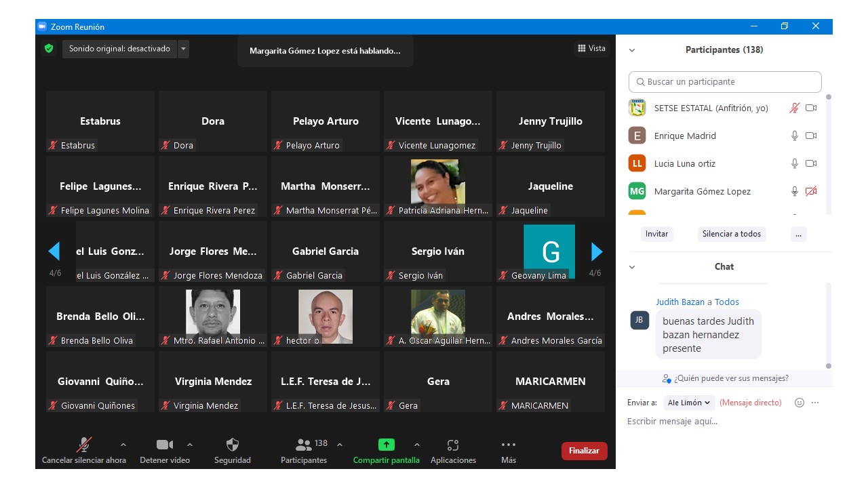Click the Compartir pantalla green icon
Screen dimensions: 868x488
coord(386,445)
